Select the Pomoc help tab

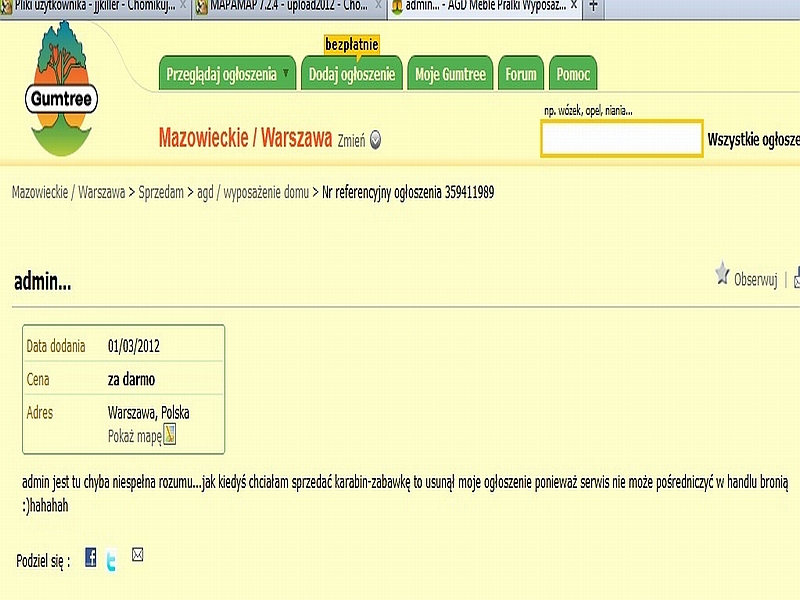click(x=573, y=74)
